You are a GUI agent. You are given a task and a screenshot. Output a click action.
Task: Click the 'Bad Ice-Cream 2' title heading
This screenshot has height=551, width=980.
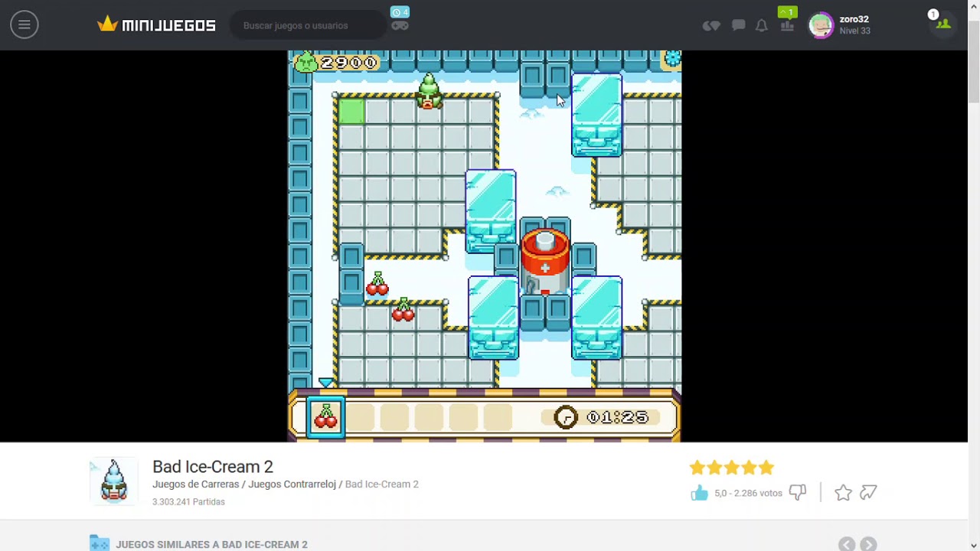tap(213, 467)
